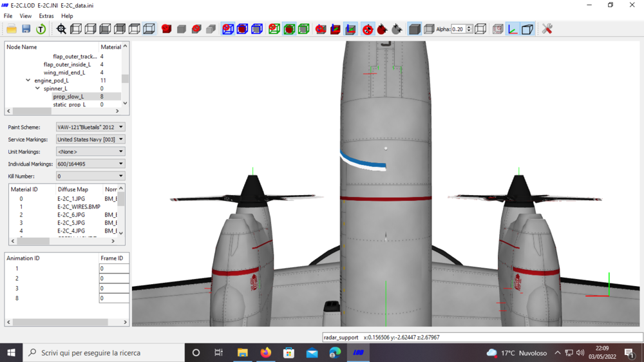Toggle the solid dark gray cube shading icon
This screenshot has width=644, height=362.
[x=414, y=29]
